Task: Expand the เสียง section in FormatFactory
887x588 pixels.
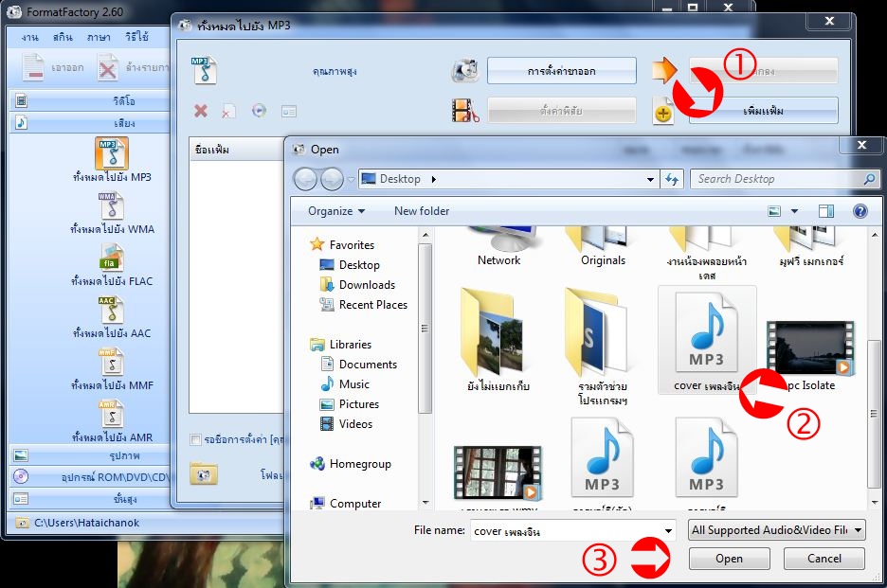Action: (x=89, y=123)
